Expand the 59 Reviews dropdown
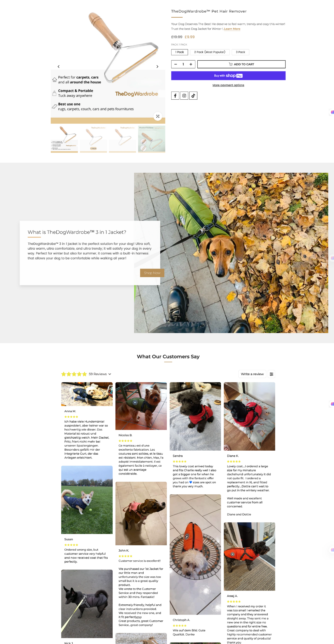 [x=100, y=374]
